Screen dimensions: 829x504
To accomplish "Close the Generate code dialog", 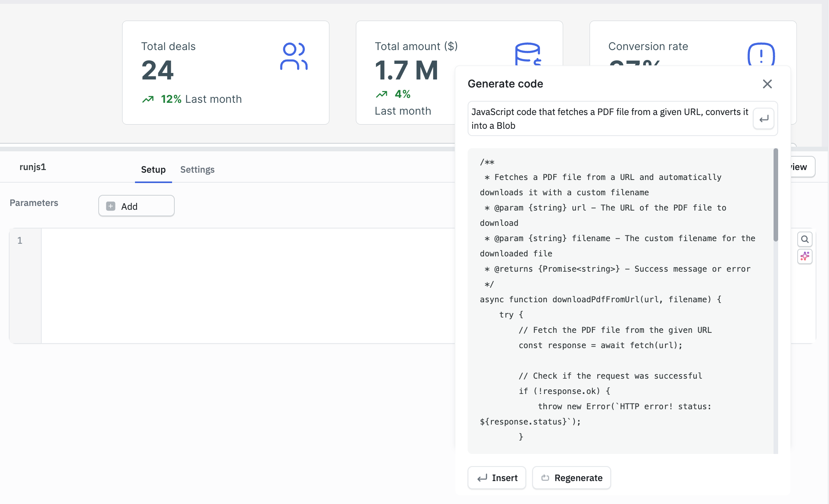I will pos(767,84).
